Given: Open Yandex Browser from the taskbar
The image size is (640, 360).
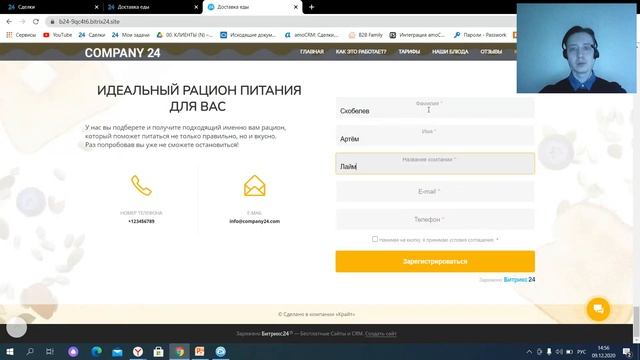Looking at the screenshot, I should [x=138, y=351].
